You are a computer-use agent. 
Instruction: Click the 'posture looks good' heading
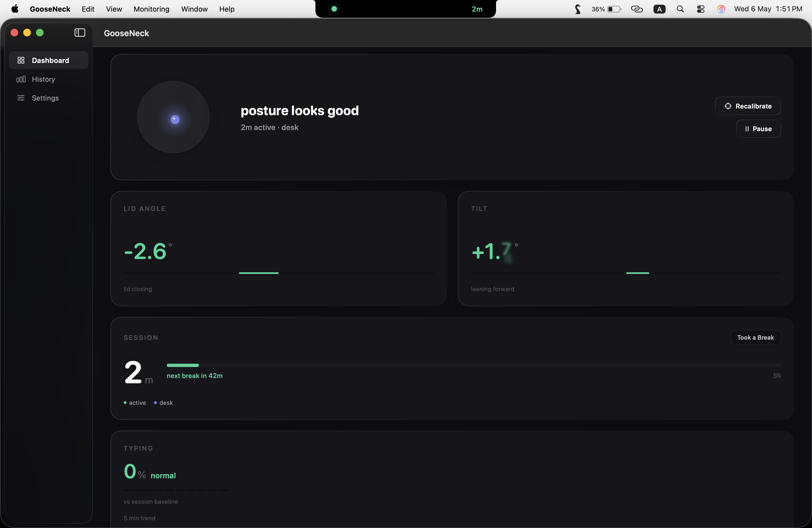(300, 110)
